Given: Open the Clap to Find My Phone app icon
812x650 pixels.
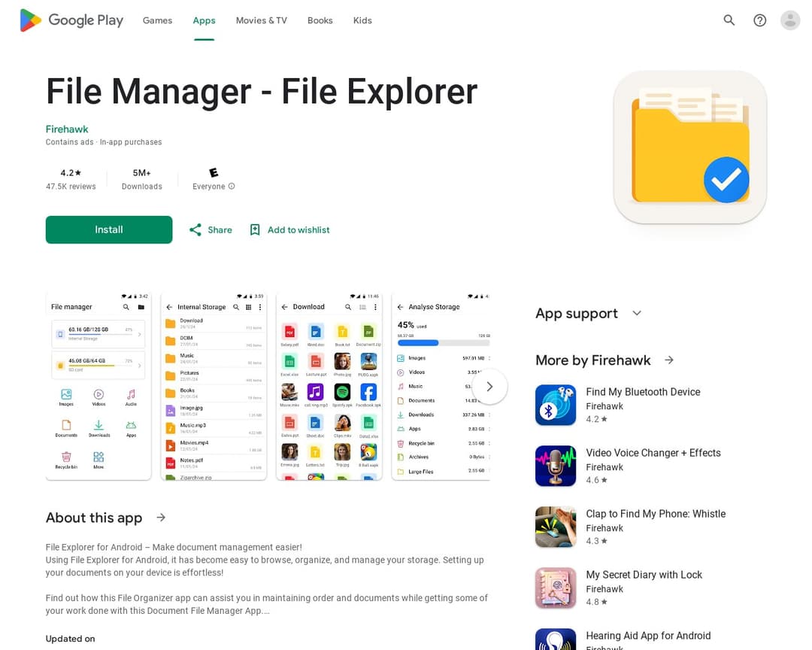Looking at the screenshot, I should pos(556,527).
